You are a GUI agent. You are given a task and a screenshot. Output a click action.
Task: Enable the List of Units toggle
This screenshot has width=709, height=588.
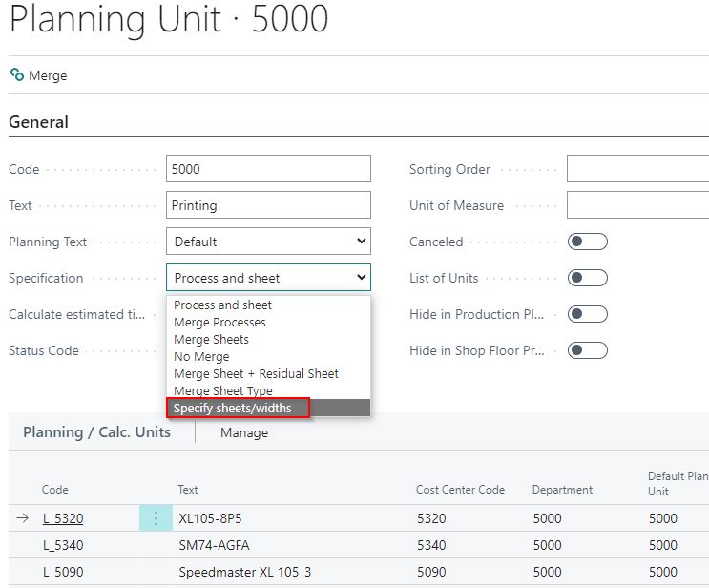pos(586,278)
